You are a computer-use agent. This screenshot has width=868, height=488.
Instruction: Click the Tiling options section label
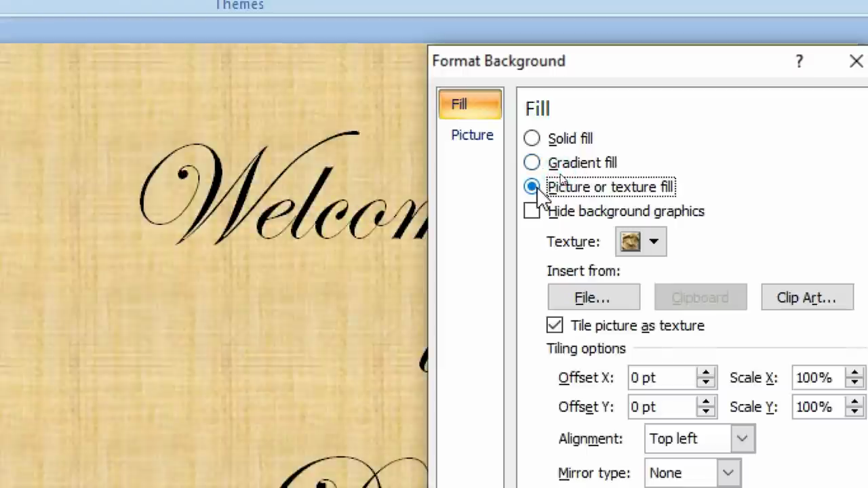586,348
